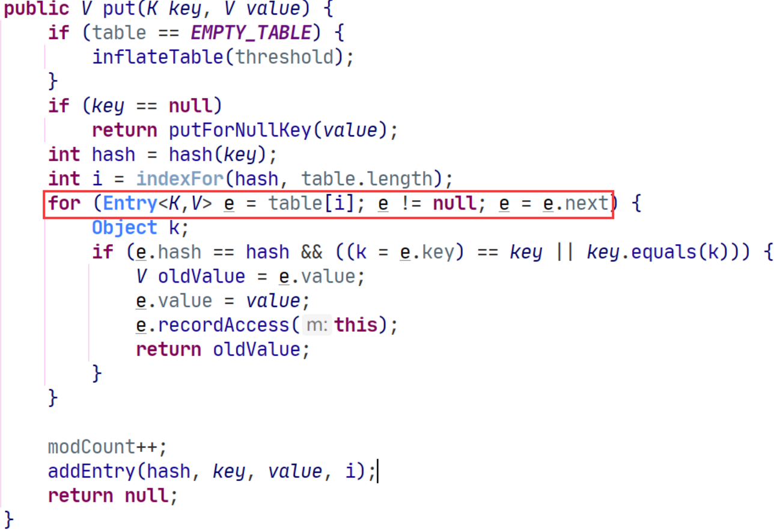Click the return null statement
The width and height of the screenshot is (774, 532).
[113, 496]
